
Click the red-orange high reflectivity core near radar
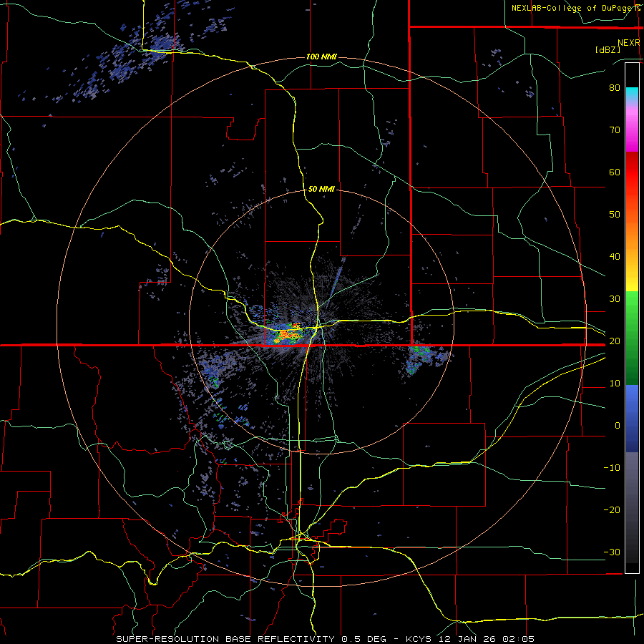[x=288, y=333]
